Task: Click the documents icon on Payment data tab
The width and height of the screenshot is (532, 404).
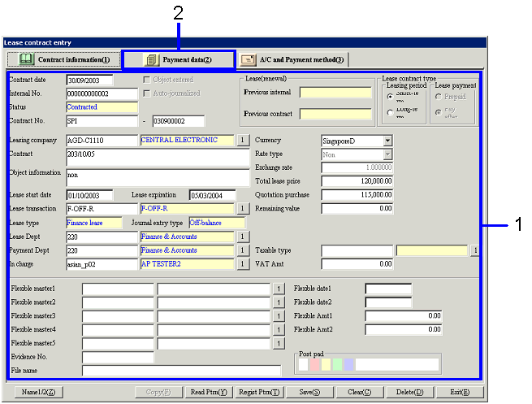Action: pyautogui.click(x=152, y=60)
